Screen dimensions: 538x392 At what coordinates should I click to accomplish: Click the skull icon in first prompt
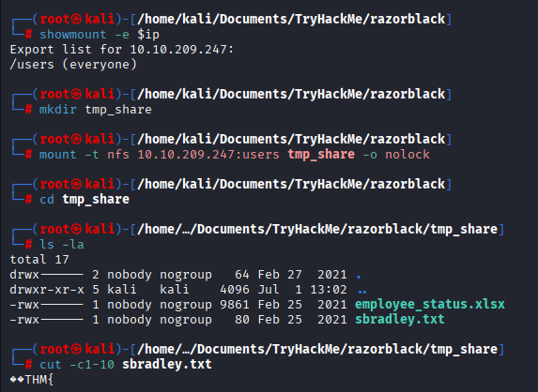76,19
